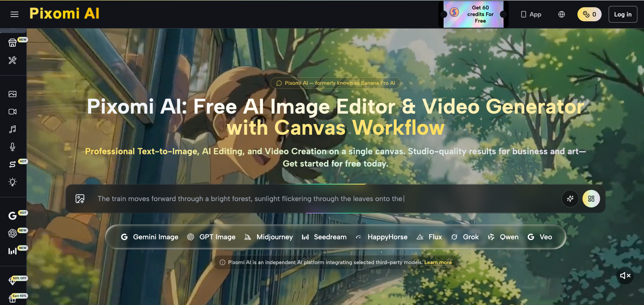Select Veo model
The height and width of the screenshot is (305, 644).
pyautogui.click(x=540, y=237)
